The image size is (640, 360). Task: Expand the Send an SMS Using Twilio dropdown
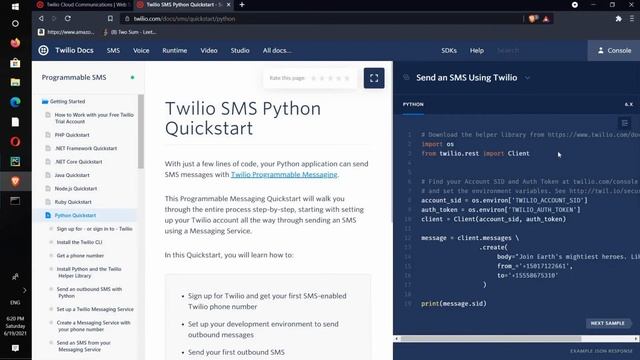[x=527, y=78]
